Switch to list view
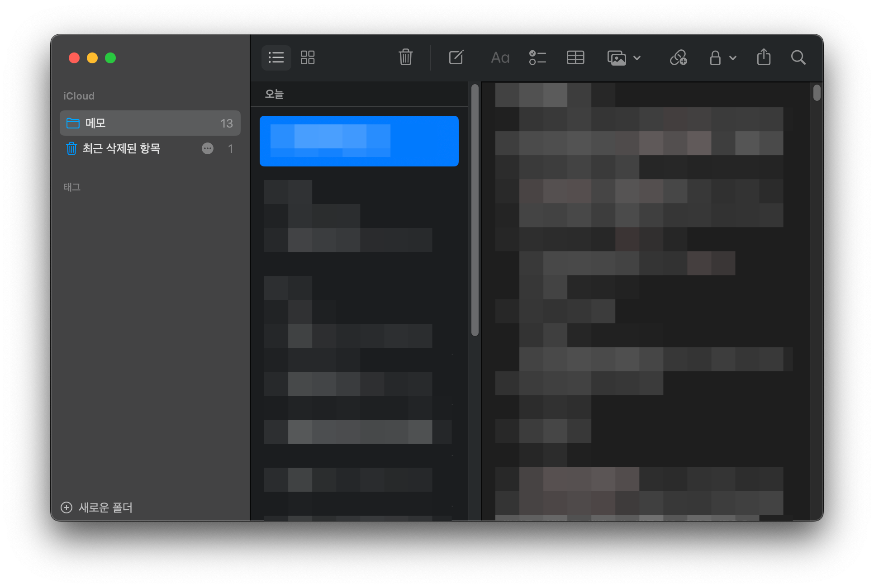This screenshot has height=588, width=874. tap(276, 57)
